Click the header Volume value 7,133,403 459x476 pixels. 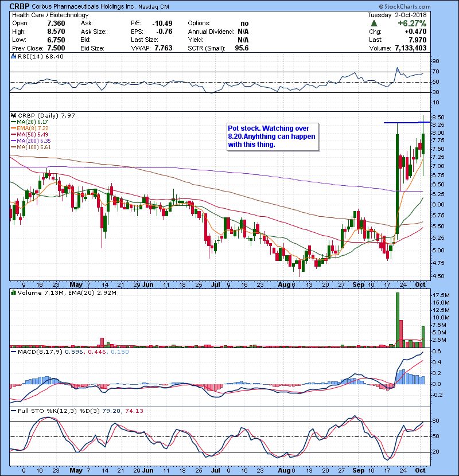coord(411,48)
